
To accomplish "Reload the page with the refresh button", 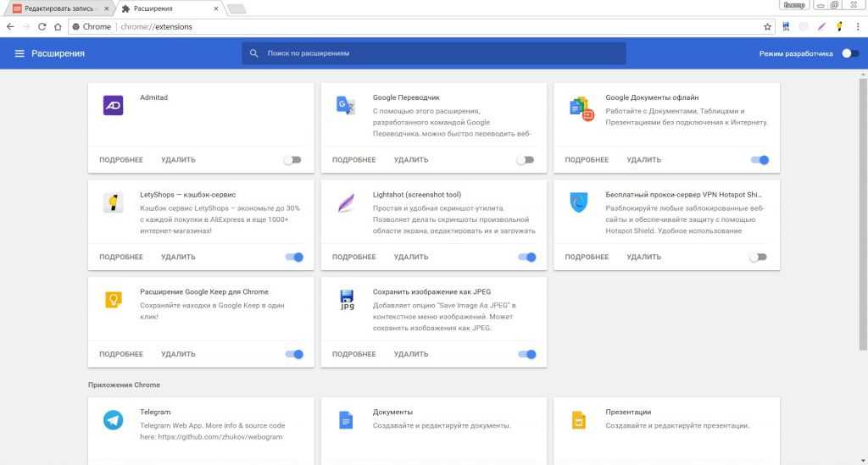I will [x=43, y=26].
